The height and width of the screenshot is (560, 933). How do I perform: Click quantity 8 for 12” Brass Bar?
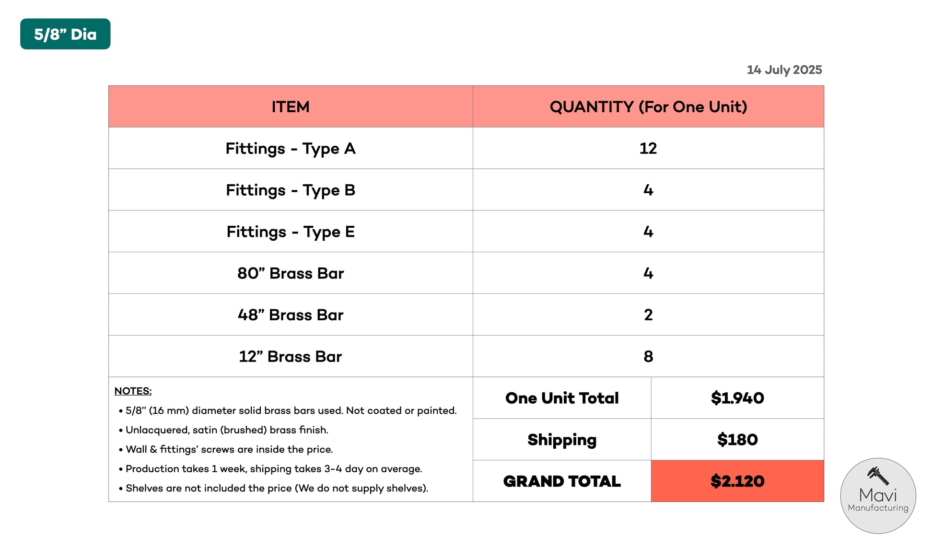point(648,357)
